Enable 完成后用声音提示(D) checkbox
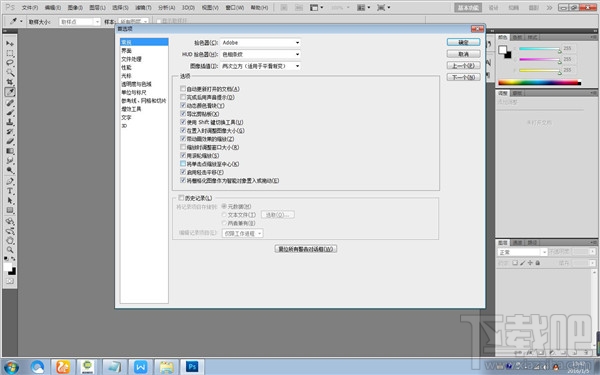 coord(183,97)
